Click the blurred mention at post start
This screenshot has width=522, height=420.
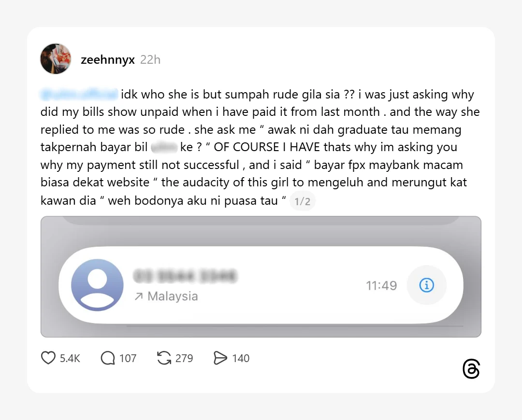pos(79,95)
